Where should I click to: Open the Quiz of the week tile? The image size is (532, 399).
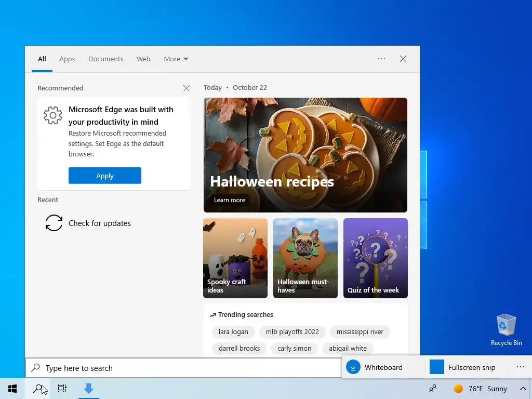[375, 258]
